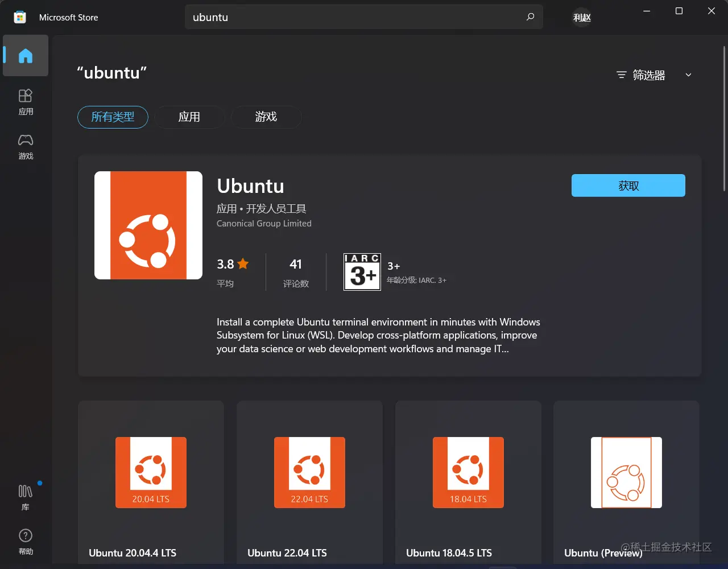Click the "ubuntu" results heading

[x=112, y=73]
